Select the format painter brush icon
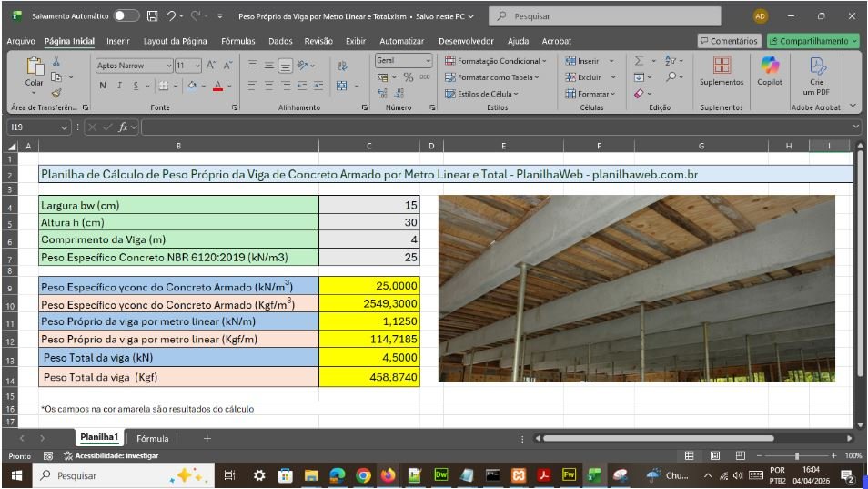868x489 pixels. (56, 93)
